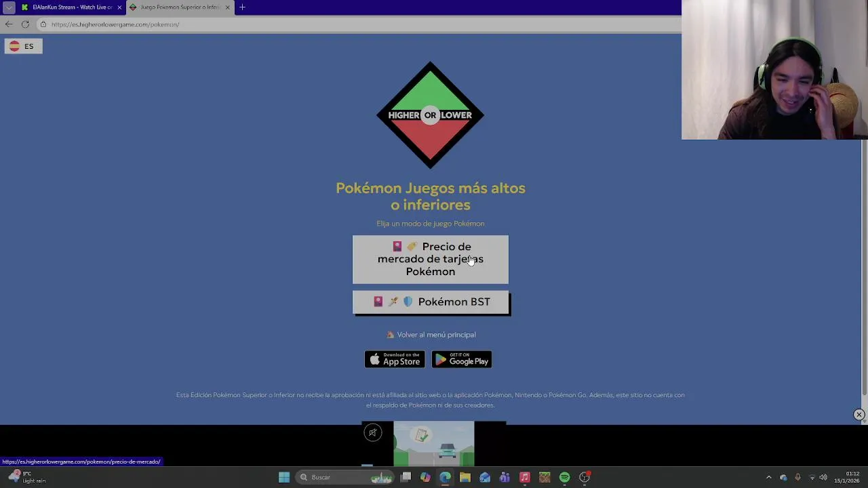Open File Explorer from the taskbar

[465, 477]
